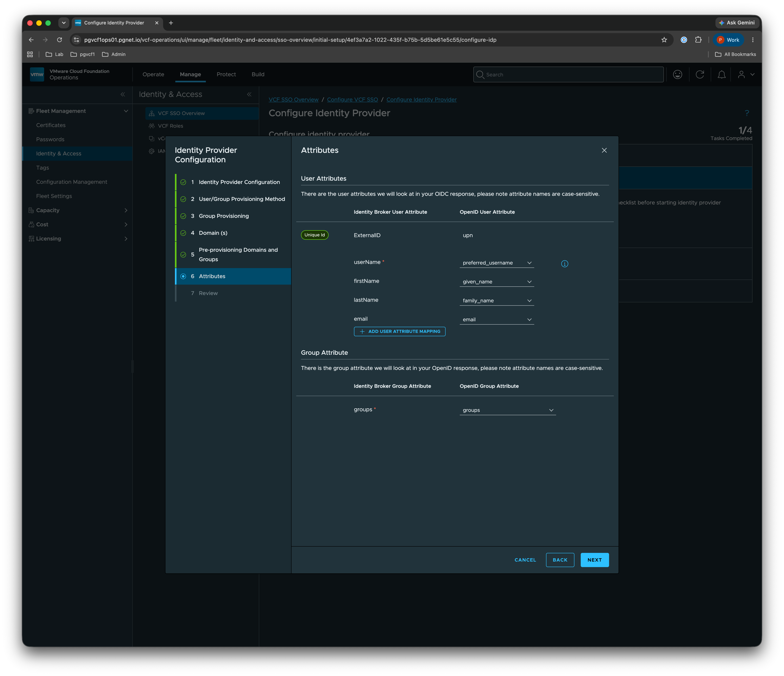Bookmark this page with the star icon
Viewport: 784px width, 676px height.
coord(664,40)
